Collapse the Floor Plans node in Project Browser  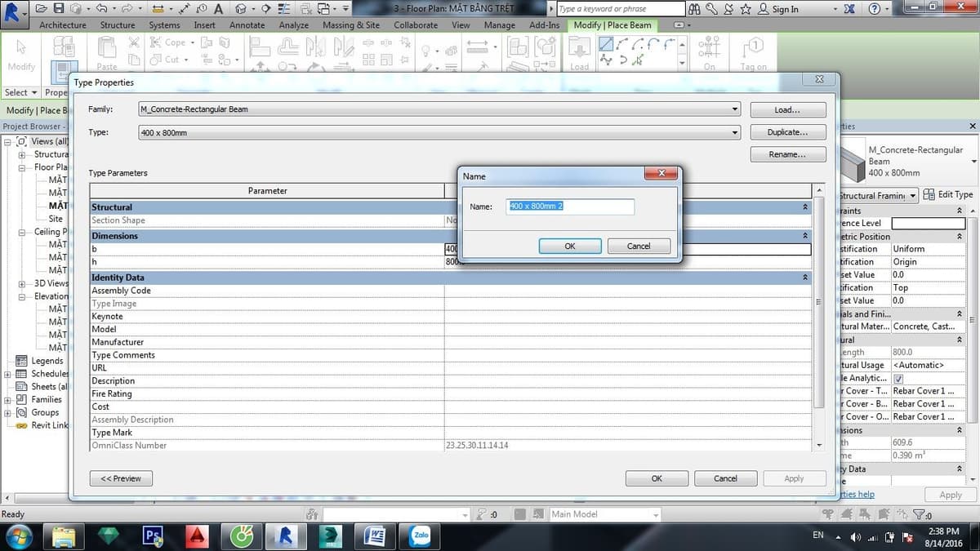(x=21, y=167)
